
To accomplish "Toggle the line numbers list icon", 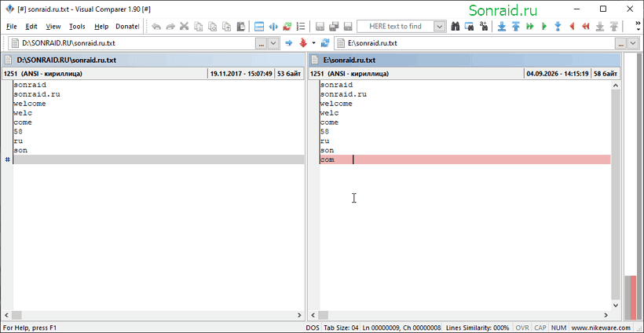I will click(301, 27).
